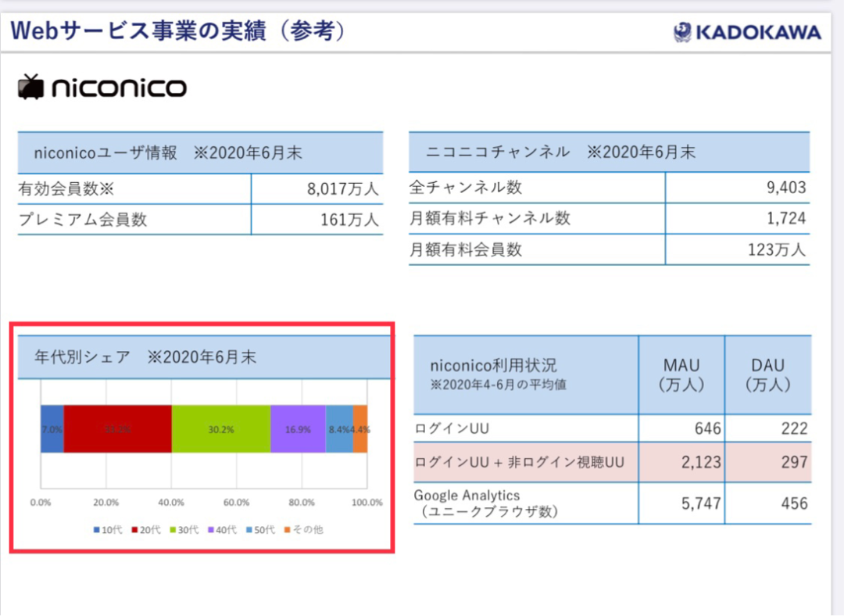Click the 0.0% axis label
The image size is (844, 616).
tap(41, 503)
